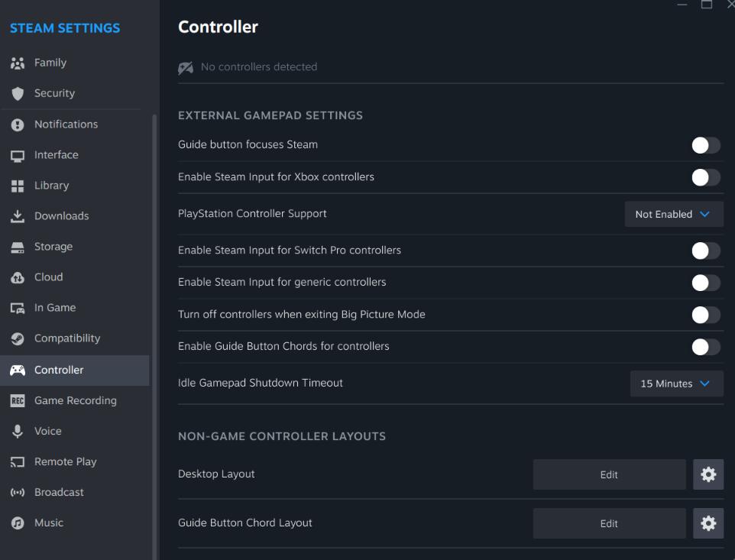Go to Voice settings
This screenshot has width=735, height=560.
[75, 431]
